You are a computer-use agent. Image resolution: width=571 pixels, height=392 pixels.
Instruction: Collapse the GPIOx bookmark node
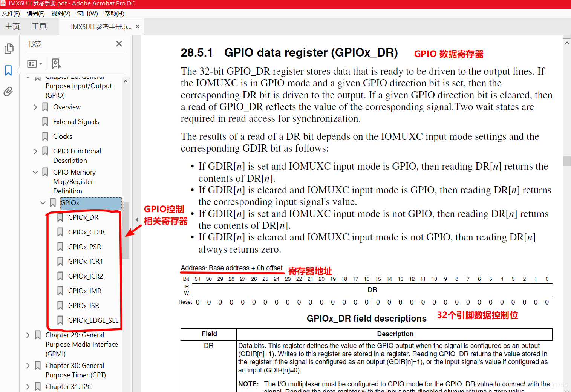[43, 203]
